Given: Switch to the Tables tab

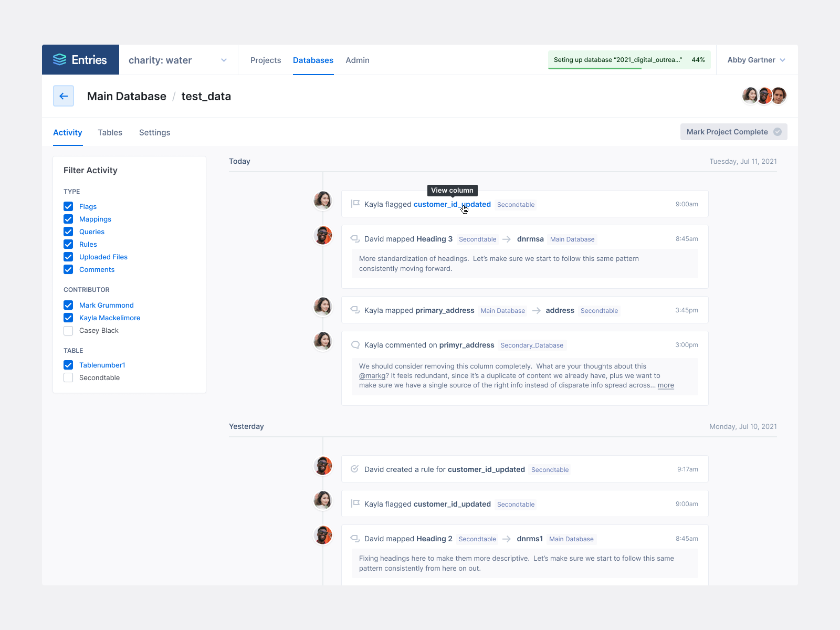Looking at the screenshot, I should click(x=110, y=132).
